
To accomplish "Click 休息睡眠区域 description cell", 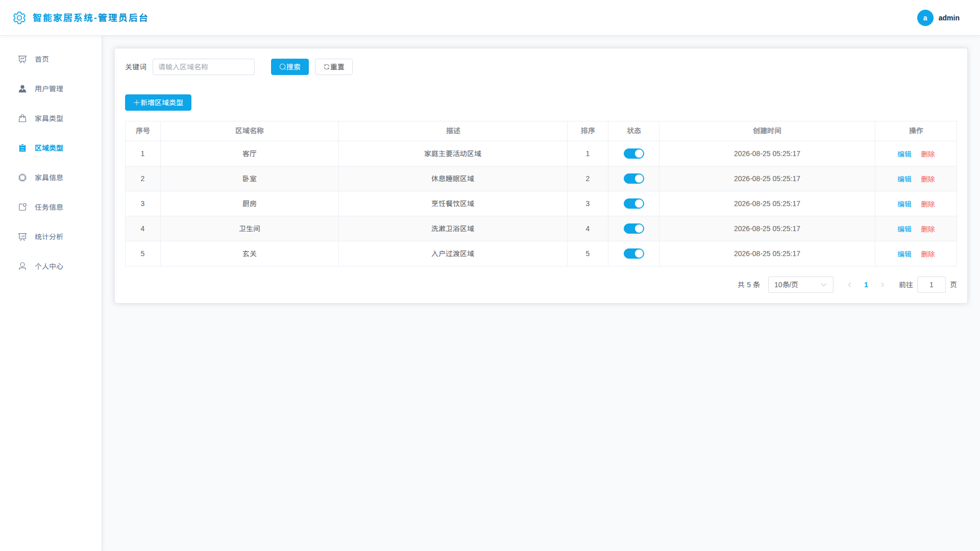I will (x=453, y=179).
